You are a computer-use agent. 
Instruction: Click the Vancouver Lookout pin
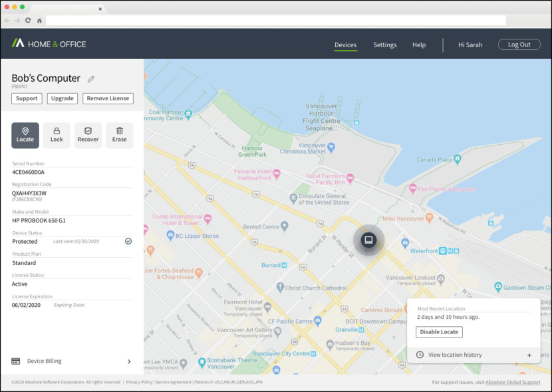click(x=441, y=280)
